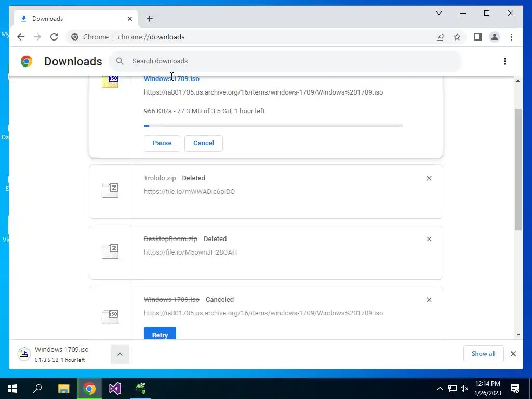This screenshot has height=399, width=532.
Task: Remove canceled Windows 1709.iso entry
Action: [x=429, y=300]
